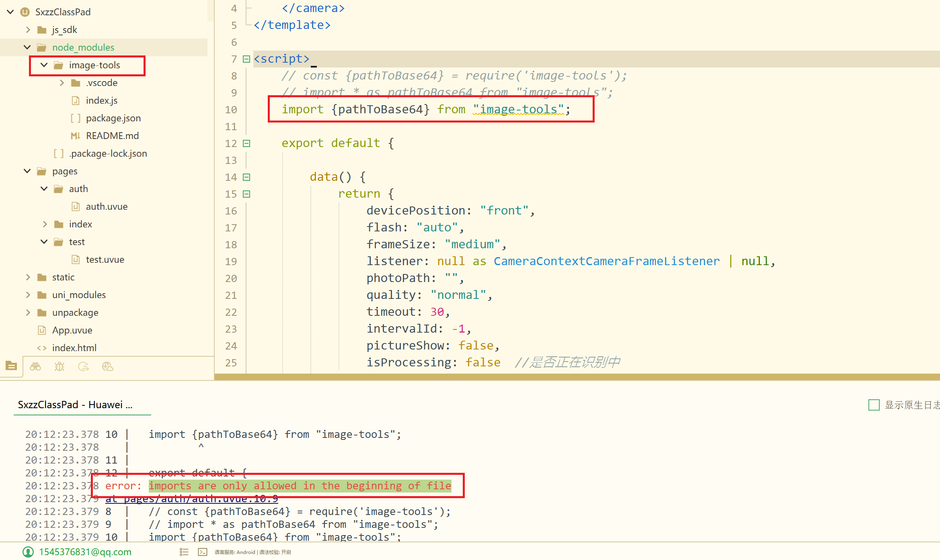Click the outline list icon in status bar
The image size is (940, 560).
184,552
